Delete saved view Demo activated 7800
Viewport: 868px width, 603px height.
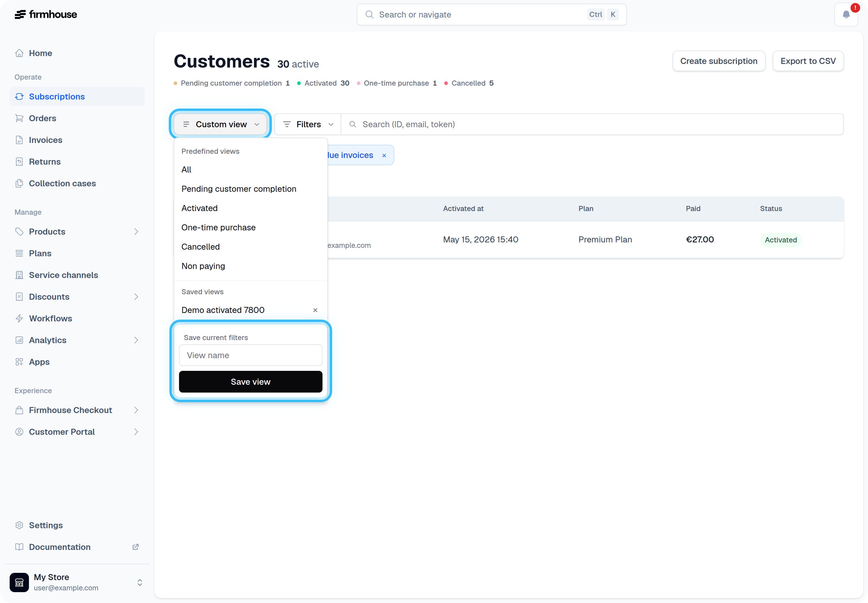pyautogui.click(x=315, y=310)
